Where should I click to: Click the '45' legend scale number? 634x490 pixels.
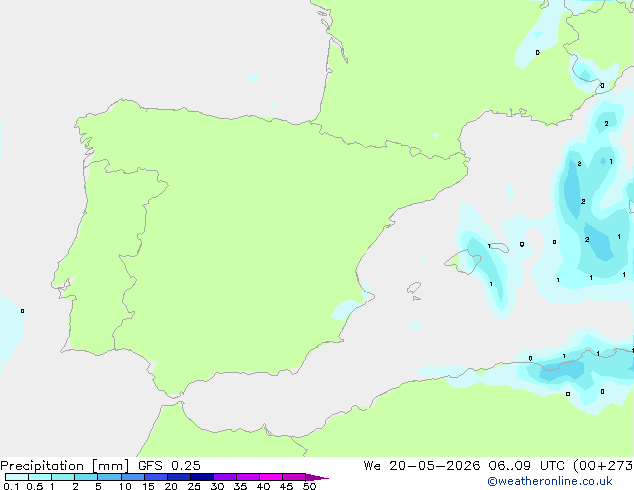286,486
